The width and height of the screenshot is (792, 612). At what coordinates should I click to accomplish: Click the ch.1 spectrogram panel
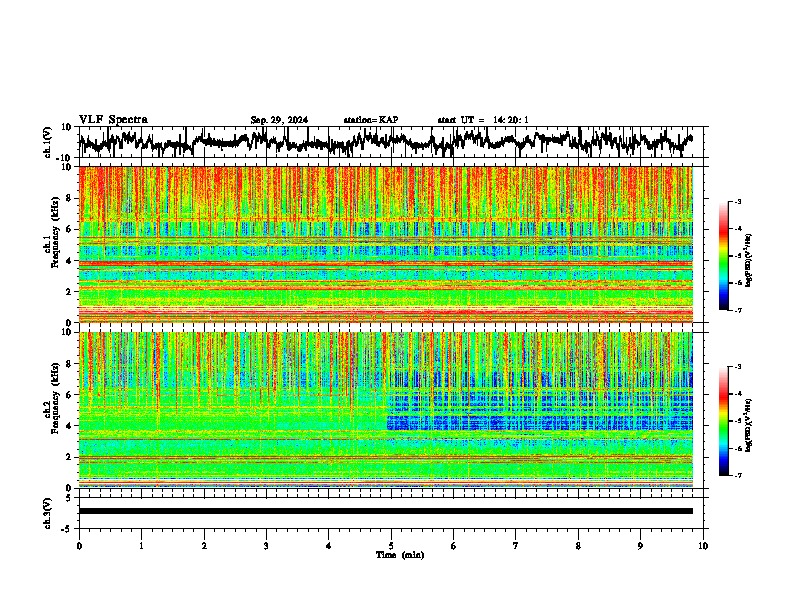(386, 244)
